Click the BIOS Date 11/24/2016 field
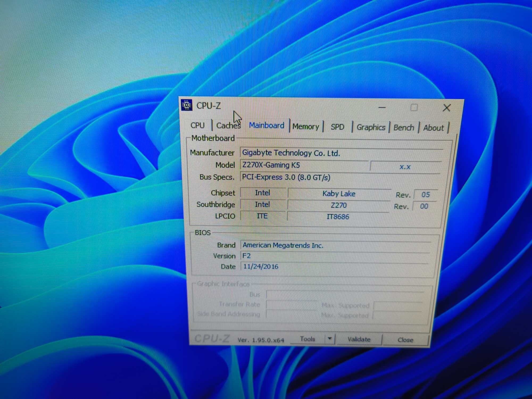Screen dimensions: 532x399 click(335, 267)
